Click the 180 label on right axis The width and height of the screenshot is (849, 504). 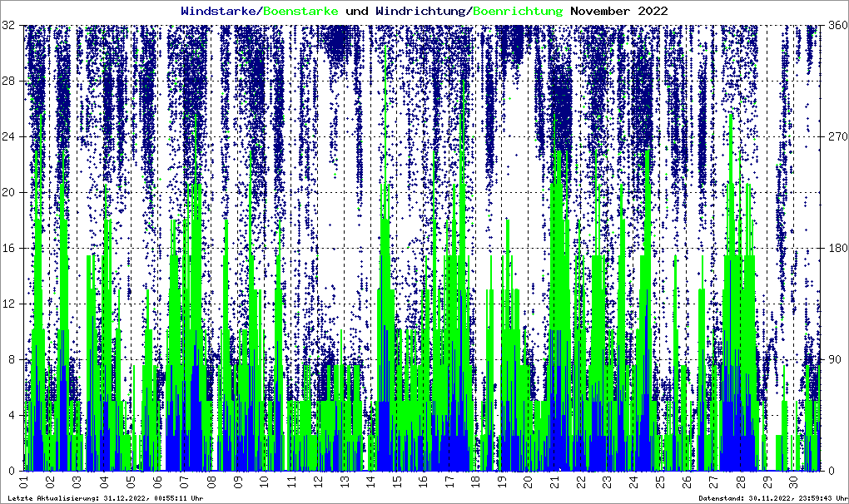point(833,248)
